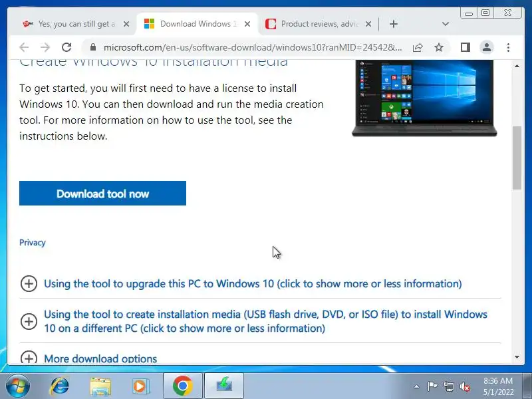Click the network tray icon
The width and height of the screenshot is (532, 399).
pyautogui.click(x=448, y=386)
